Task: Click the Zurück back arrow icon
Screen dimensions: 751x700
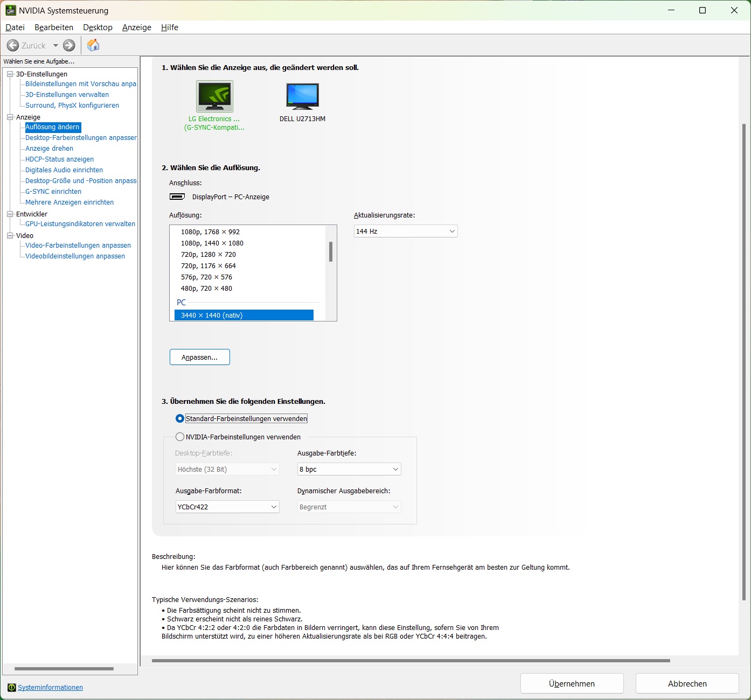Action: [x=13, y=46]
